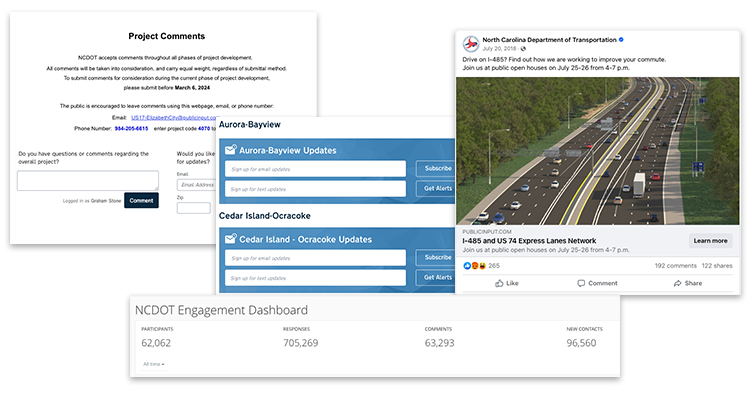Focus the Cedar Island text updates field
Screen dimensions: 750x400
(314, 277)
